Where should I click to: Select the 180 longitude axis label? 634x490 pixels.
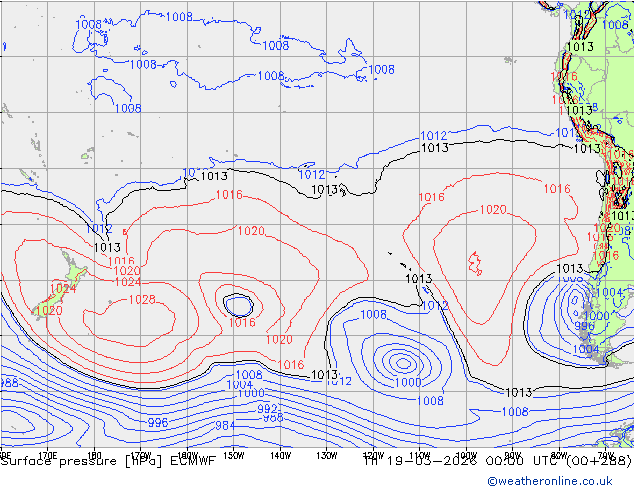click(x=94, y=455)
